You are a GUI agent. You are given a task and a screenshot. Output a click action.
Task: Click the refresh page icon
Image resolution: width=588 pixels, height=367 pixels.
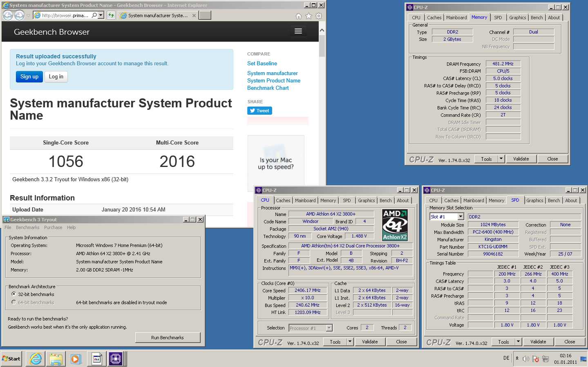click(111, 15)
